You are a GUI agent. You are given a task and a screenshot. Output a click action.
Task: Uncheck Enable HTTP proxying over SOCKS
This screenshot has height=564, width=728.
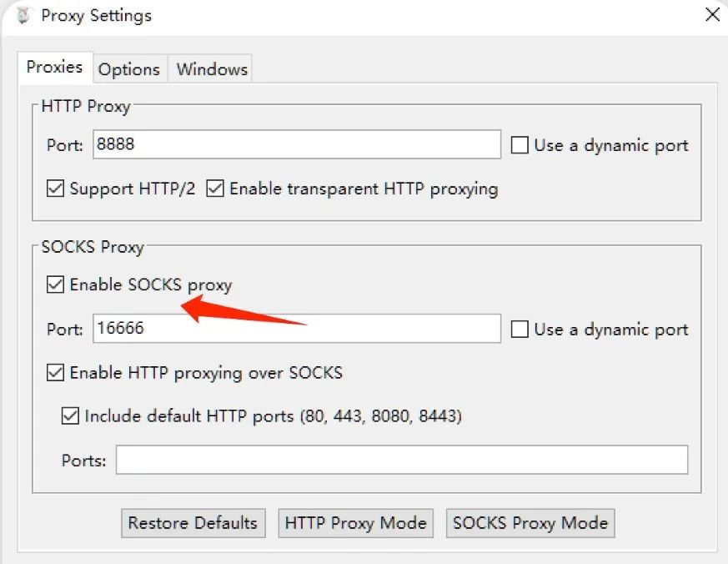point(55,373)
